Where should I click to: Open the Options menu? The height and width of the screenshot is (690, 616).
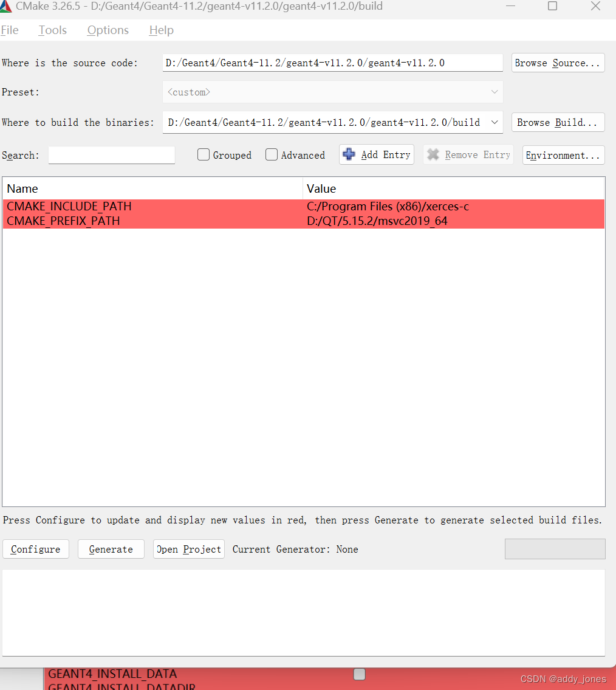pyautogui.click(x=108, y=30)
